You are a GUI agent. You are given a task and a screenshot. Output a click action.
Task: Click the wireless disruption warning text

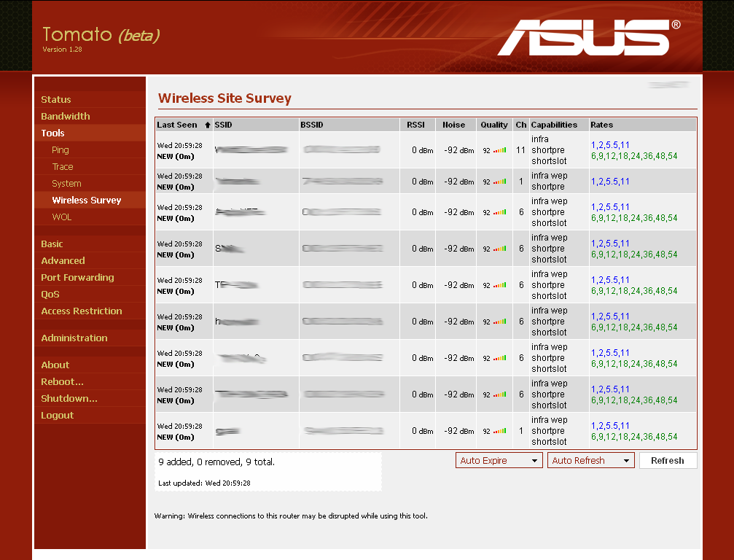(291, 516)
